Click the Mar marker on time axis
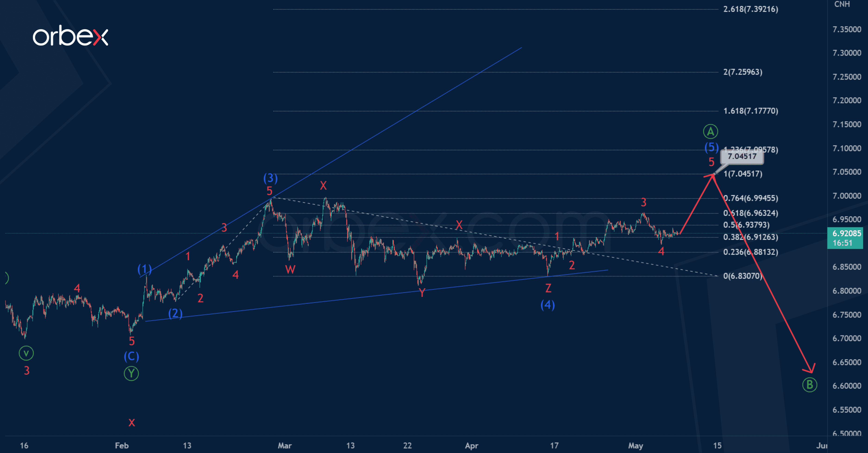The image size is (868, 453). pos(284,446)
